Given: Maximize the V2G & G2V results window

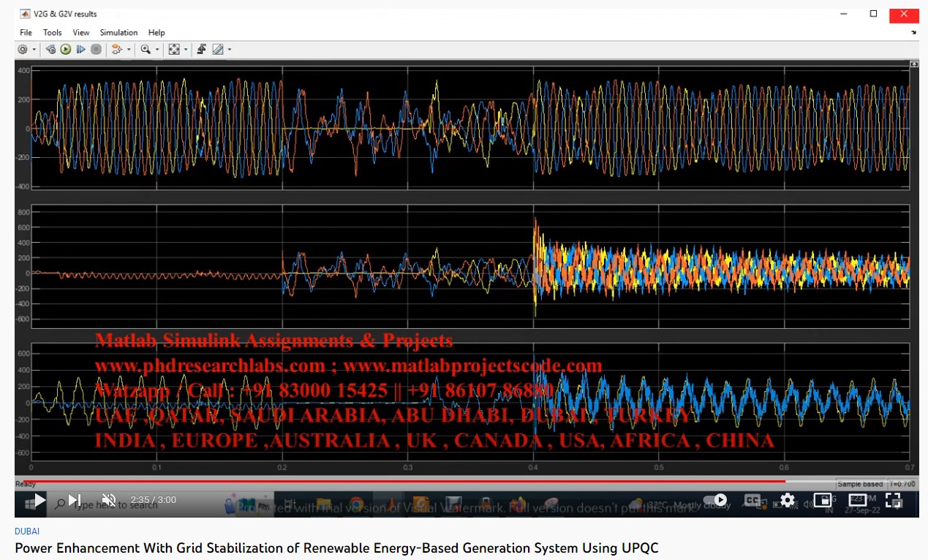Looking at the screenshot, I should pyautogui.click(x=873, y=13).
